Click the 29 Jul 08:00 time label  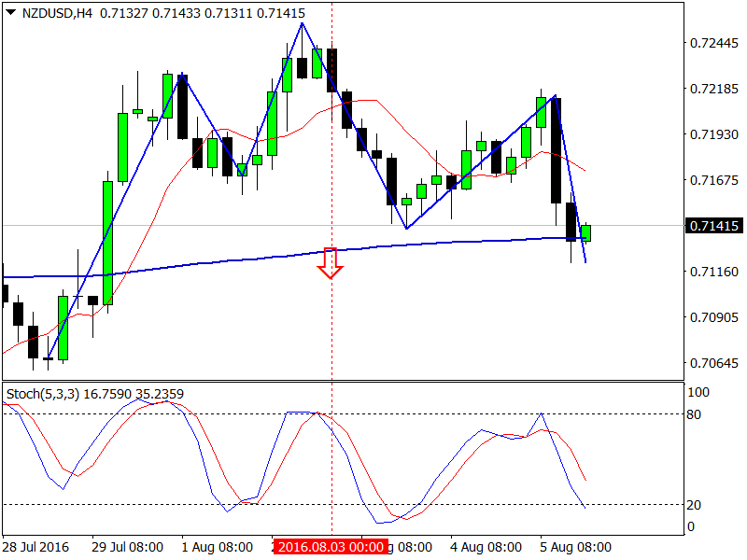127,547
